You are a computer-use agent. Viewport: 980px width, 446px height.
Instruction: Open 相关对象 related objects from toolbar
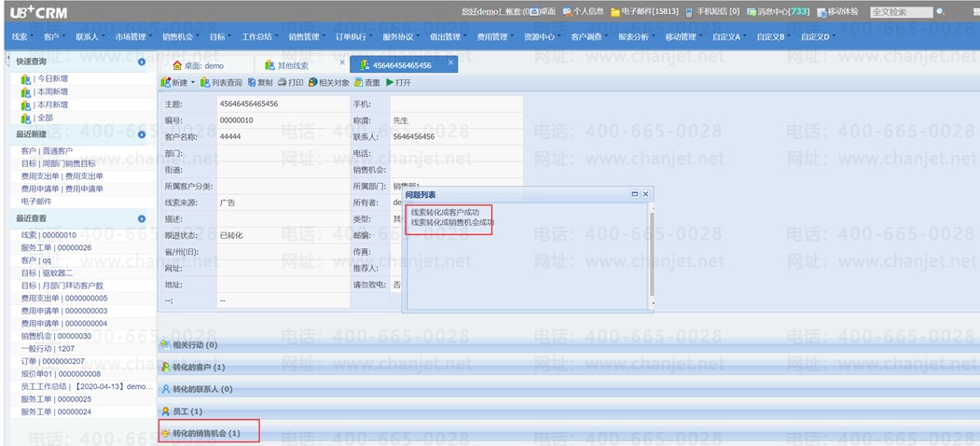tap(329, 82)
